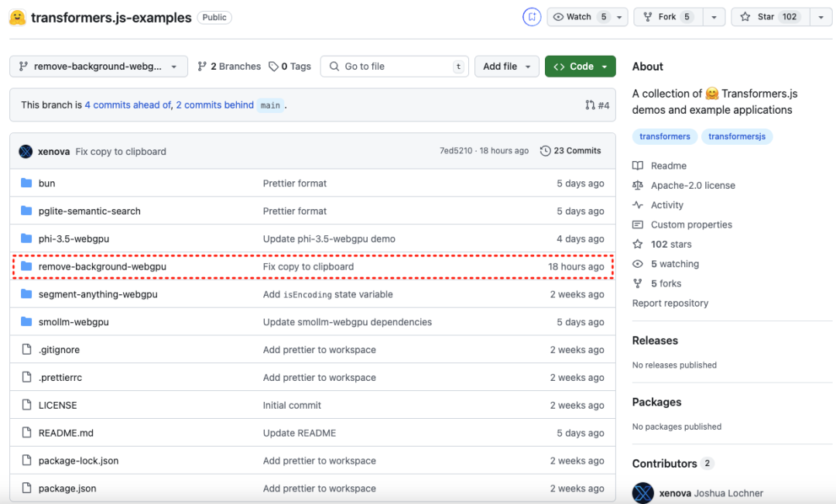Image resolution: width=836 pixels, height=504 pixels.
Task: View the 23 Commits history
Action: (x=570, y=151)
